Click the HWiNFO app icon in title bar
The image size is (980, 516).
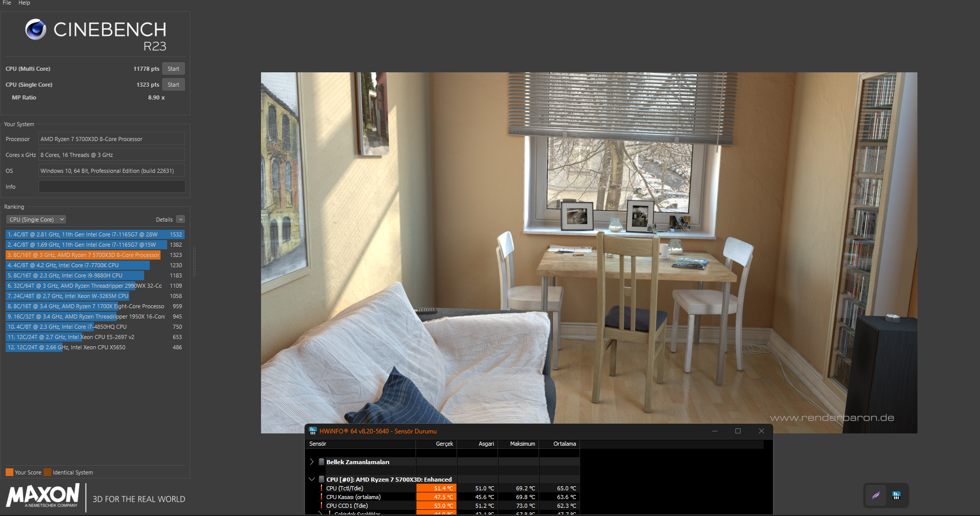tap(312, 431)
